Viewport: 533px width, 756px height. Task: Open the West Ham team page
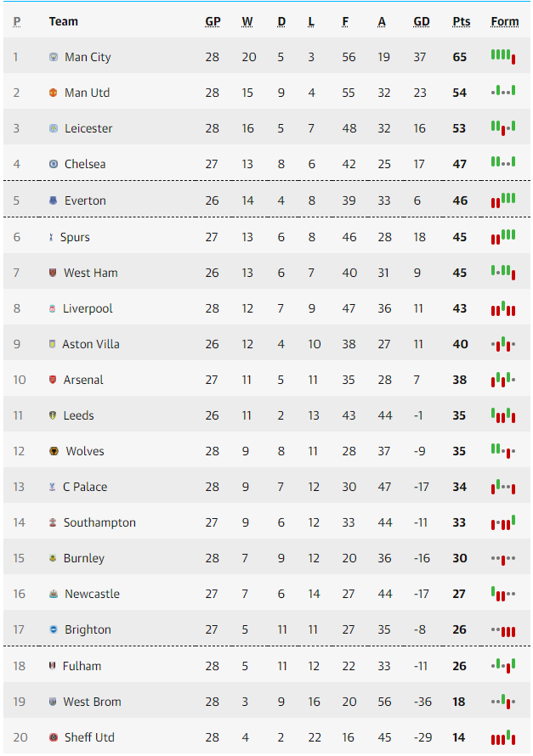click(x=91, y=273)
